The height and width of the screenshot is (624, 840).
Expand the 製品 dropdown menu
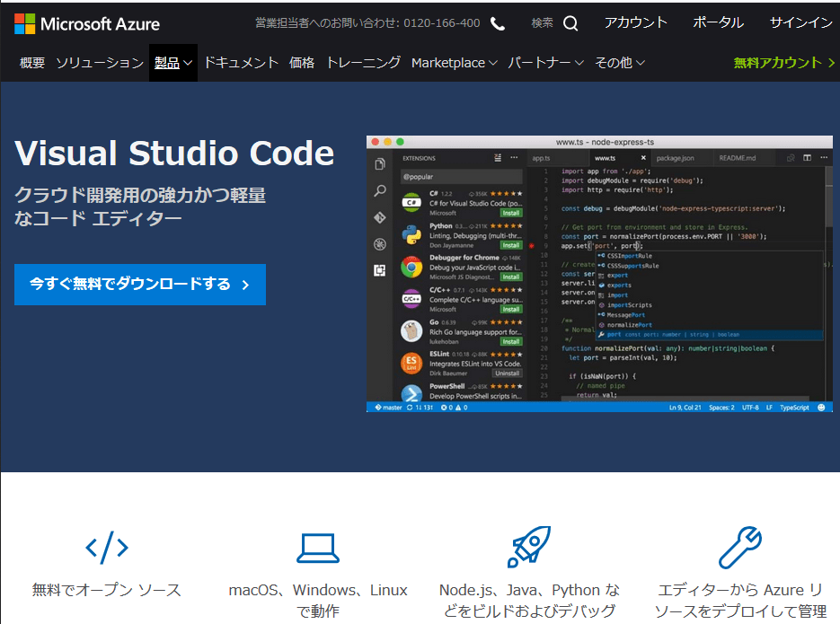point(173,63)
